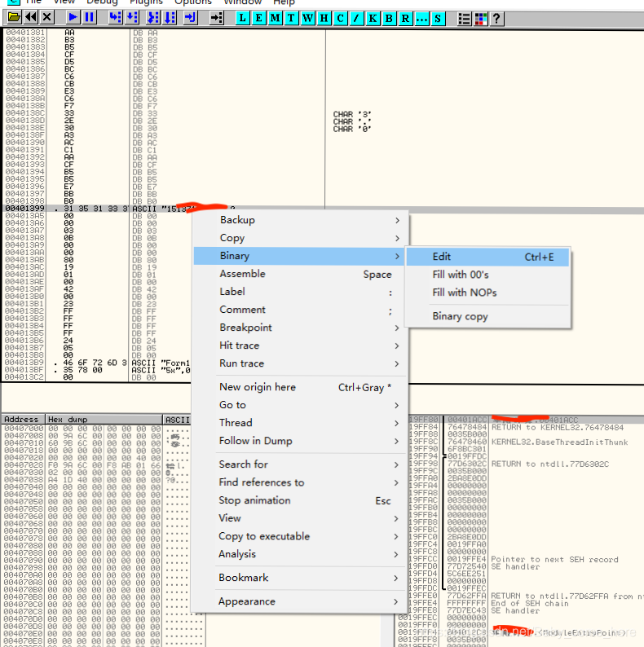Open the Breakpoints window with the B button

pyautogui.click(x=389, y=18)
